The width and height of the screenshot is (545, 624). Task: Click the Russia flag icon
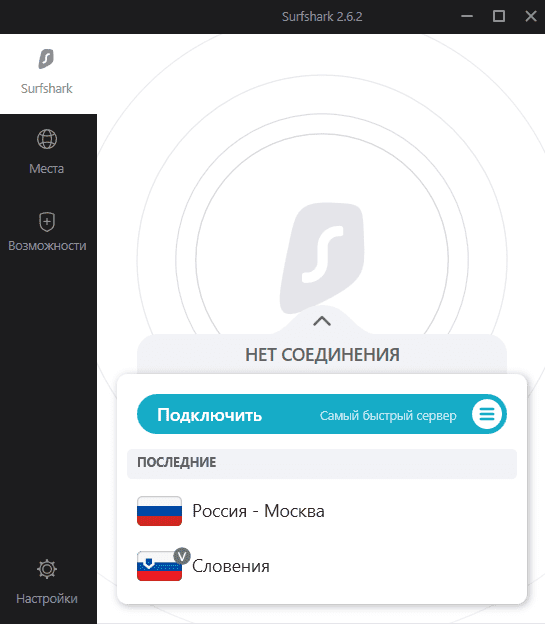click(x=159, y=511)
